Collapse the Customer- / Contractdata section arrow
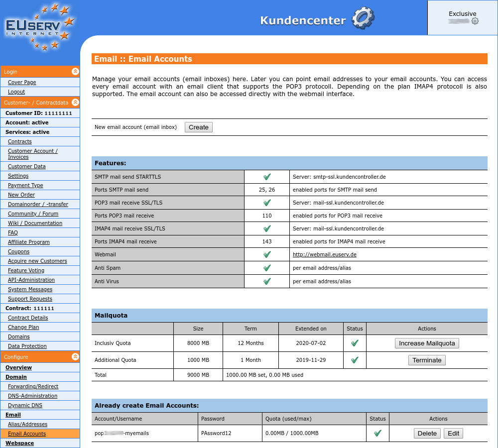This screenshot has height=448, width=498. tap(75, 102)
